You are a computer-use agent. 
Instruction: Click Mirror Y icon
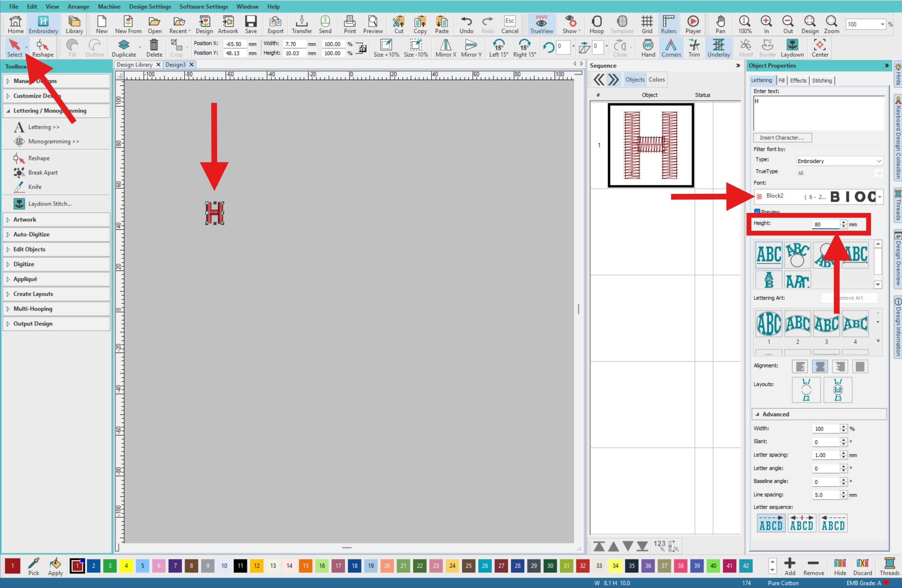coord(471,48)
